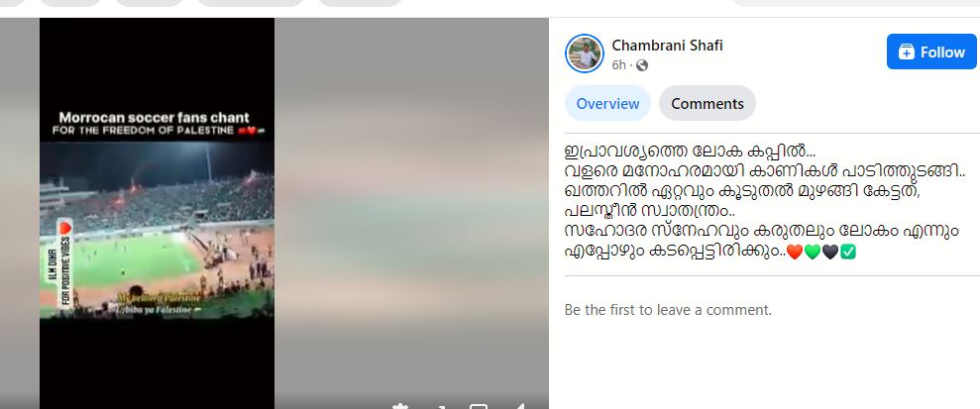Click the green check mark emoji
The image size is (980, 409).
coord(848,252)
